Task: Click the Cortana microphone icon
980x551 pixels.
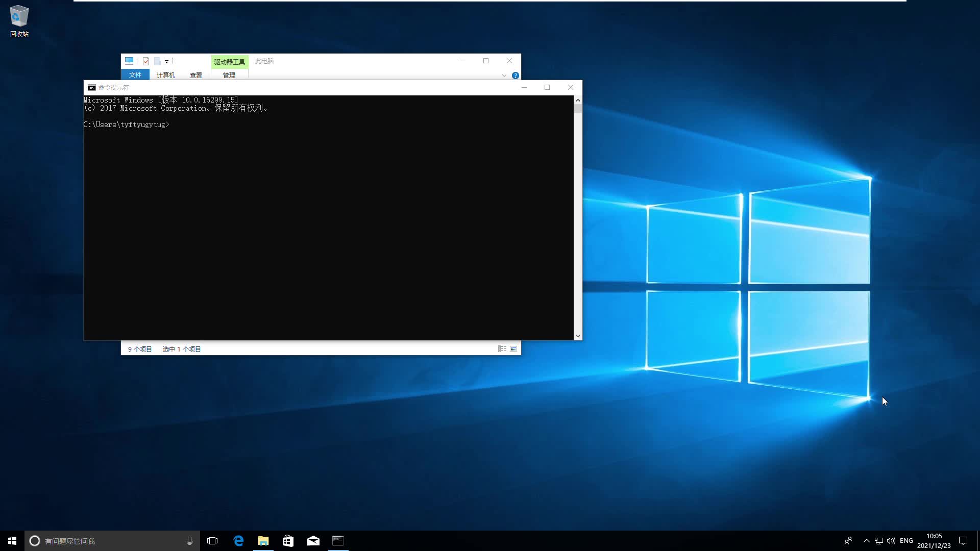Action: click(x=189, y=541)
